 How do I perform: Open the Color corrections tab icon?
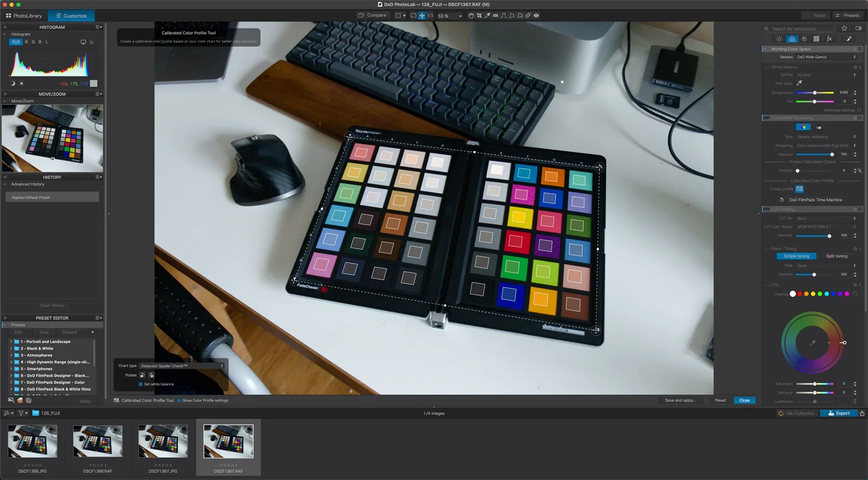[x=792, y=39]
